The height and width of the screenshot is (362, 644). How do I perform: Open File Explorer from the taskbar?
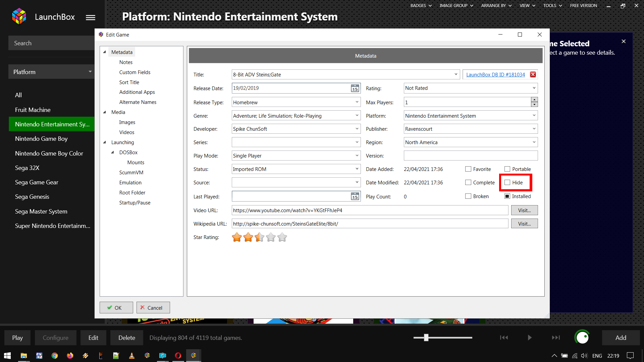23,356
